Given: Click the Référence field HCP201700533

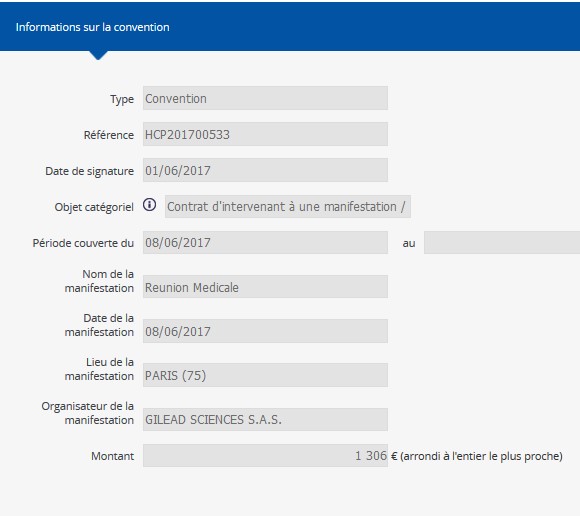Looking at the screenshot, I should 265,134.
